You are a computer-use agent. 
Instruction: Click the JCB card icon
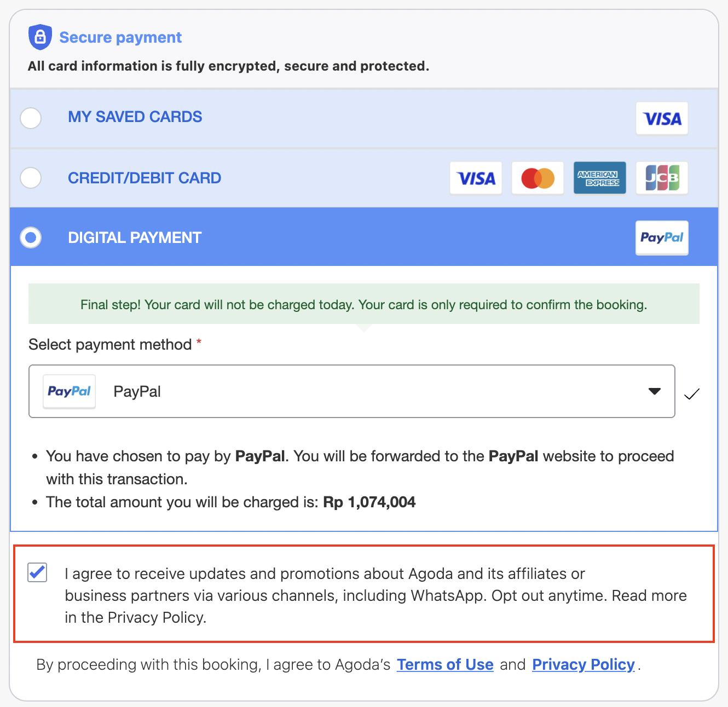tap(662, 177)
